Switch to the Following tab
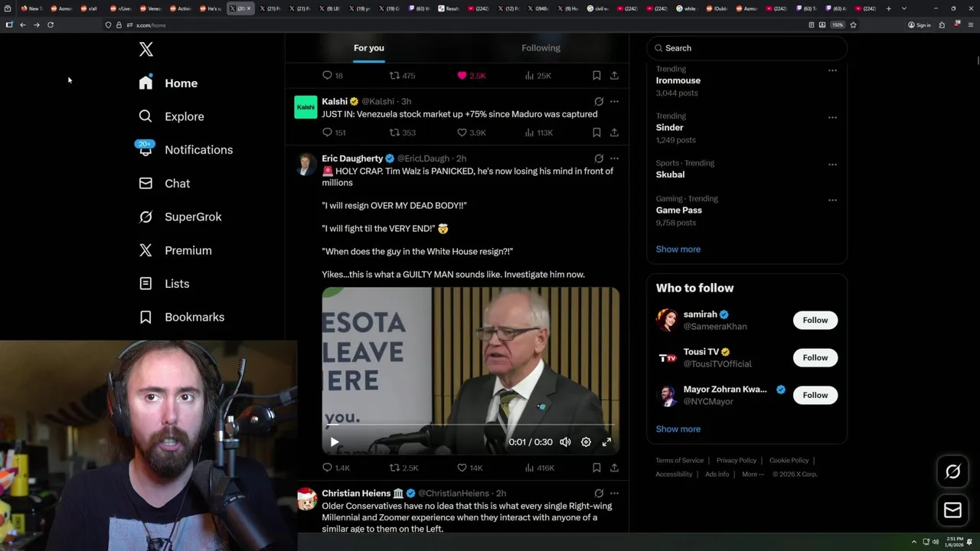Screen dimensions: 980x551 541,48
